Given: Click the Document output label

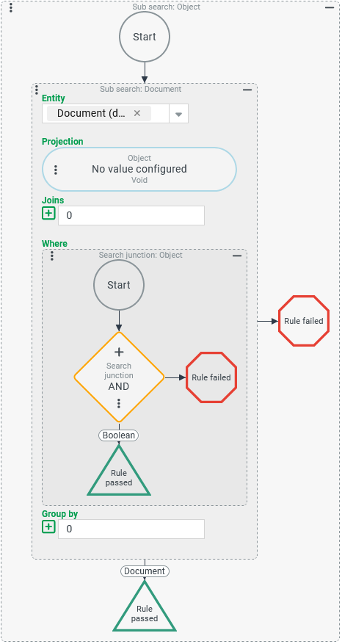Looking at the screenshot, I should click(x=145, y=571).
